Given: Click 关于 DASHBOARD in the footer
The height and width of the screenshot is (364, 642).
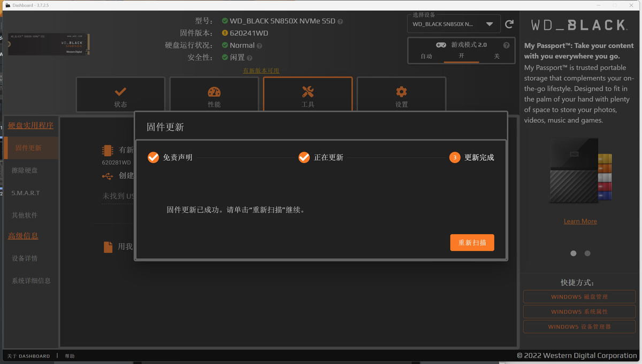Looking at the screenshot, I should coord(28,356).
